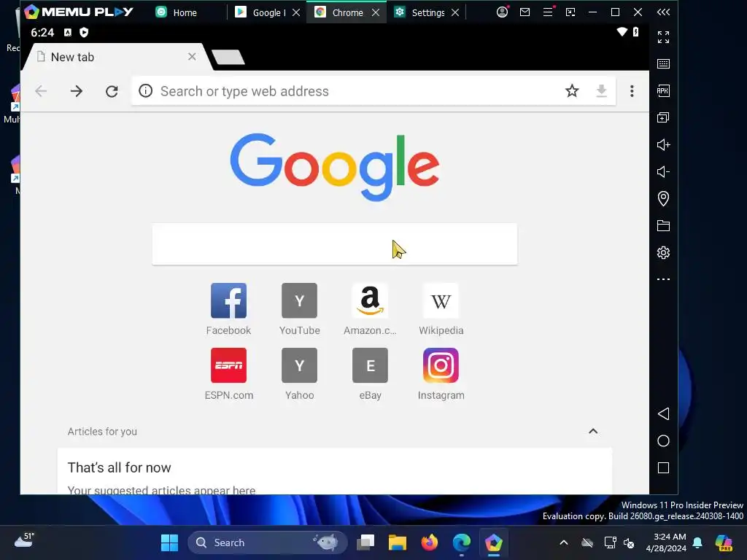Viewport: 747px width, 560px height.
Task: Click the 3:24 AM clock and date
Action: (666, 542)
